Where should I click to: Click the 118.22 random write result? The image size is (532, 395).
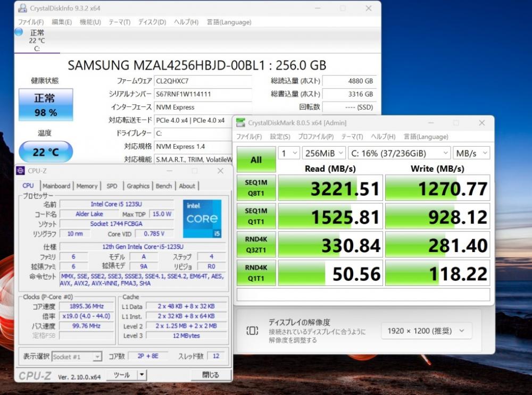click(438, 273)
